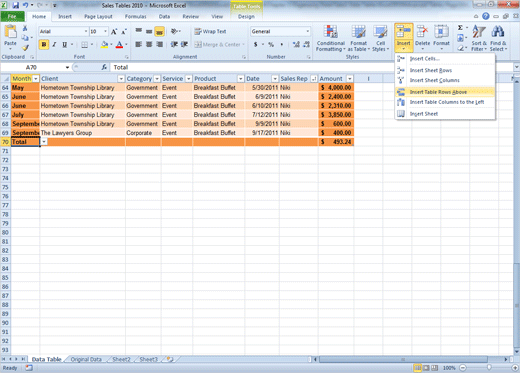This screenshot has width=520, height=373.
Task: Open the Arial font name dropdown
Action: tap(86, 31)
